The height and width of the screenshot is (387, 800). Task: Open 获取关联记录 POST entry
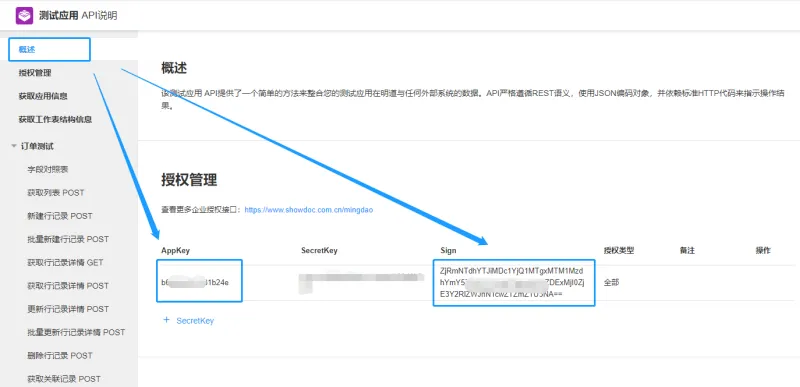(x=64, y=379)
